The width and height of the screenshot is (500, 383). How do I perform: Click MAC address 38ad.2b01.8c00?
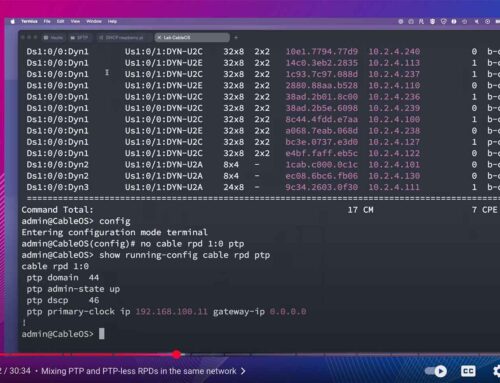[322, 97]
